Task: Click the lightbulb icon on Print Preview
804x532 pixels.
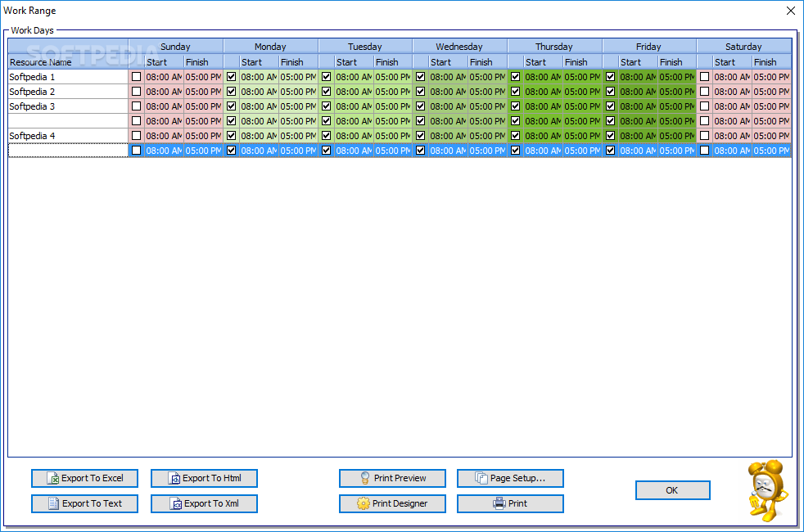Action: coord(365,478)
